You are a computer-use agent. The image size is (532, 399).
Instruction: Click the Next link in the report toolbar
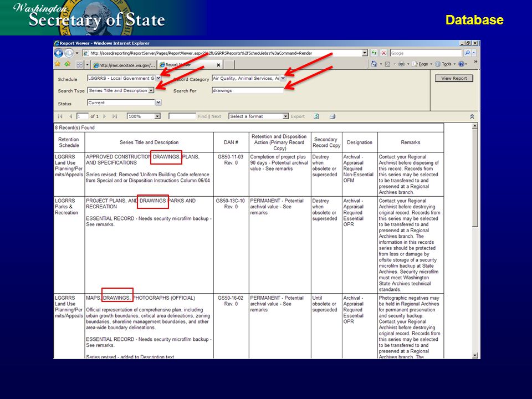tap(216, 116)
